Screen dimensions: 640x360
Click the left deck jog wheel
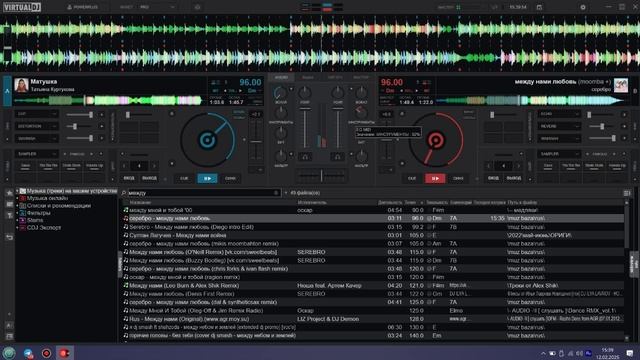(x=207, y=140)
